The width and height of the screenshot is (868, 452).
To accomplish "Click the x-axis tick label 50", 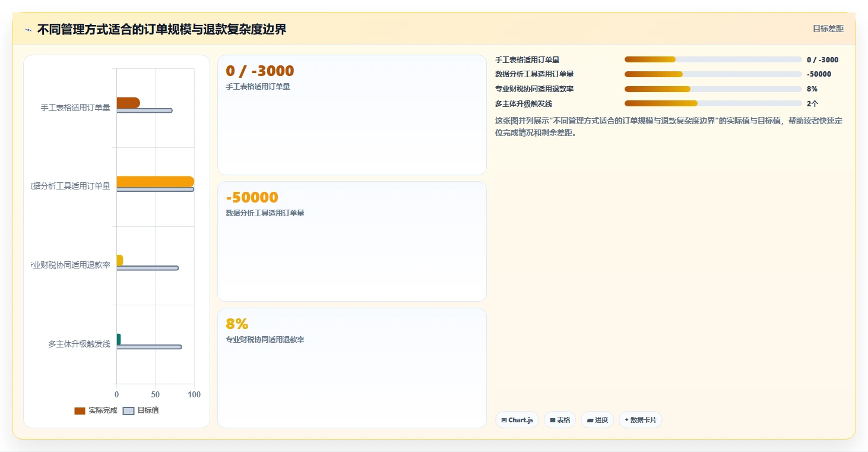I will tap(156, 394).
